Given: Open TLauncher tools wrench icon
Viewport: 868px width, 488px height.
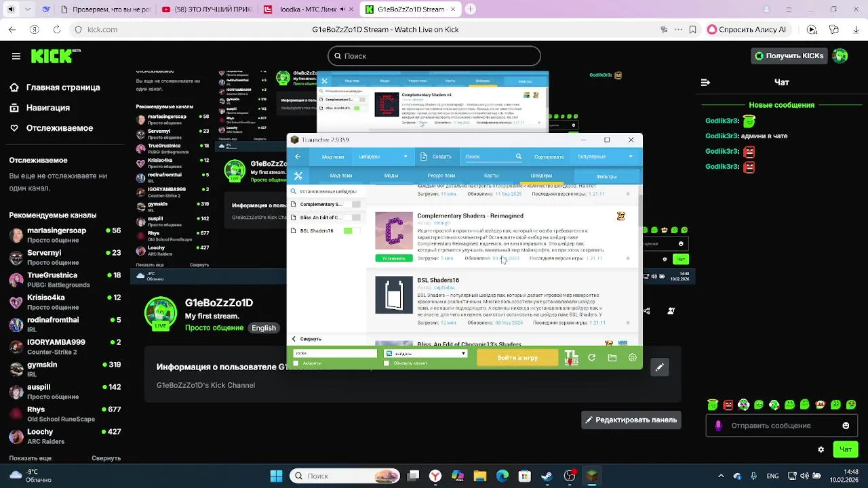Looking at the screenshot, I should 298,176.
